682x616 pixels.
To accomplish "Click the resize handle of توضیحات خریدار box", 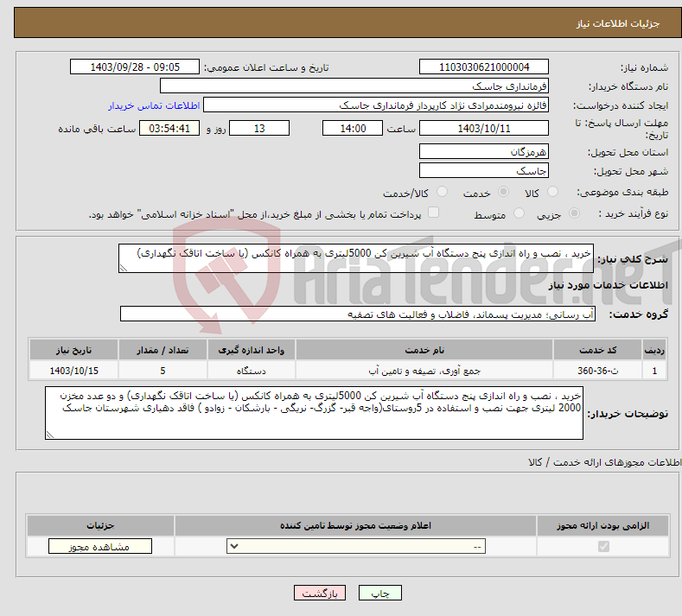I will click(x=50, y=435).
